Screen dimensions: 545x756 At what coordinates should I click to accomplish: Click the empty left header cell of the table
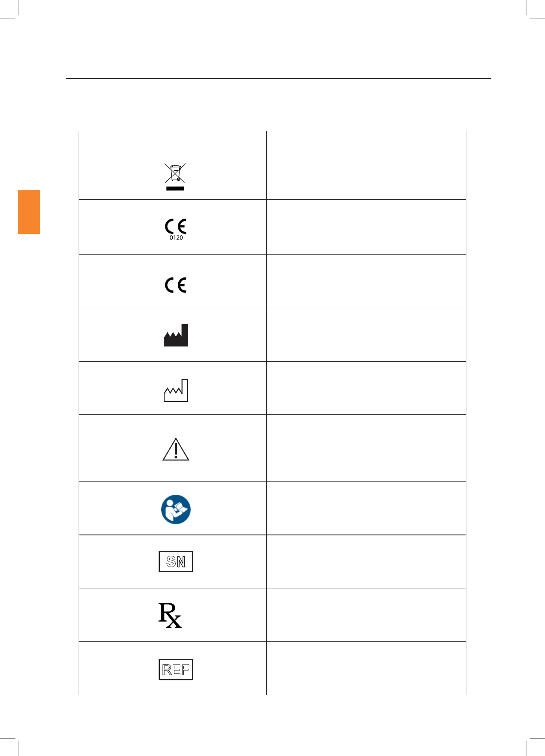coord(172,139)
